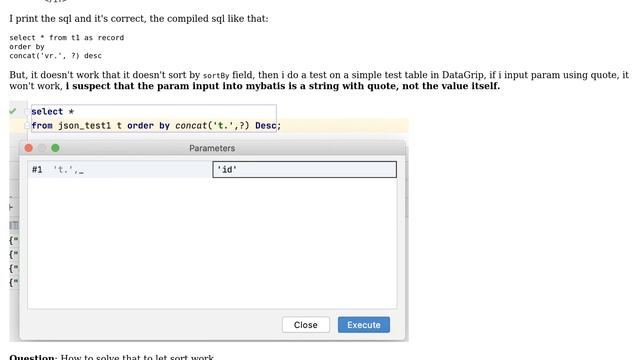The width and height of the screenshot is (640, 360).
Task: Click the 'id' parameter value input field
Action: point(304,169)
